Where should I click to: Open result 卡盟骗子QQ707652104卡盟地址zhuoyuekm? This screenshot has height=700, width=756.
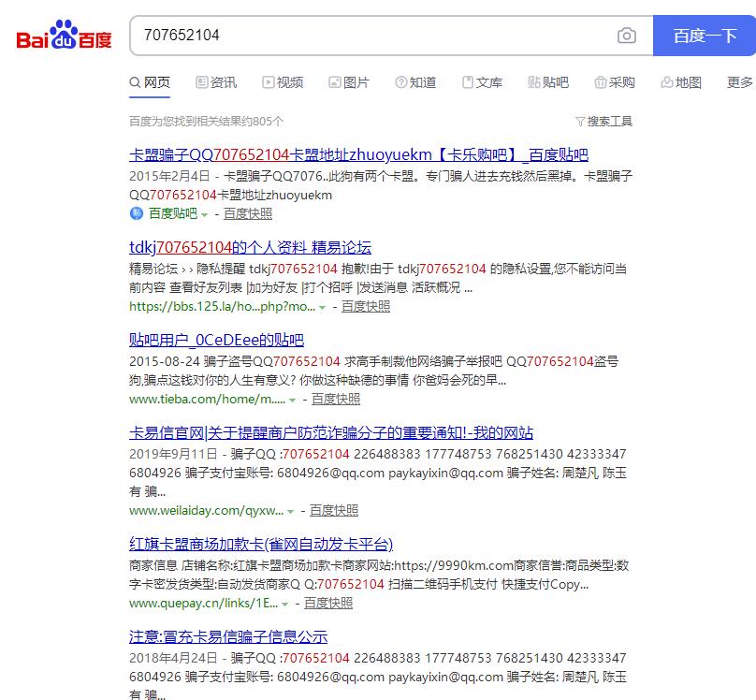tap(358, 154)
